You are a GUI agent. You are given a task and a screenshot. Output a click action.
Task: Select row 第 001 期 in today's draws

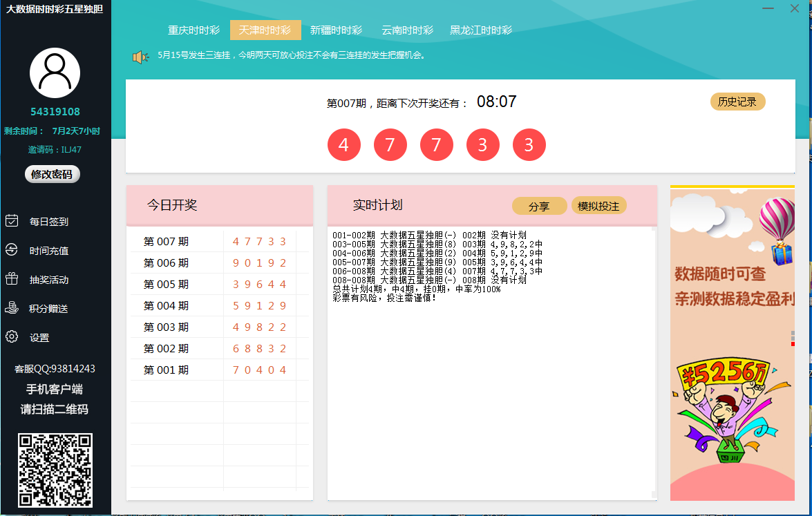pos(220,370)
